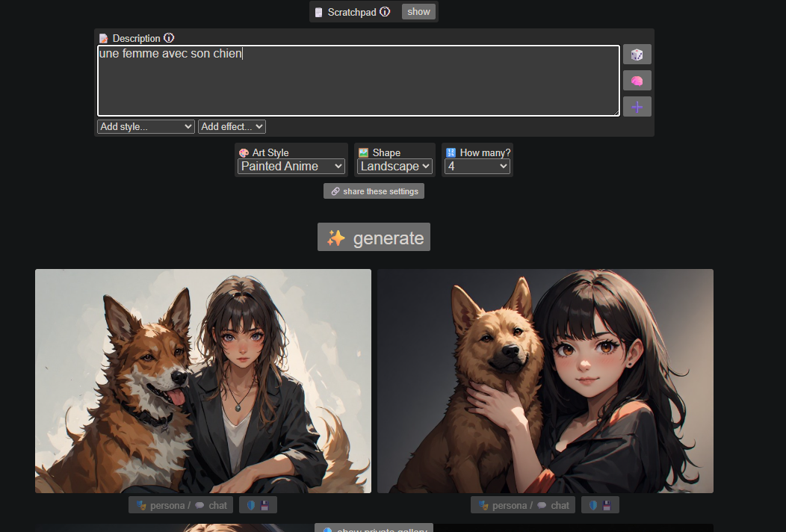The width and height of the screenshot is (786, 532).
Task: Click into the Description text area
Action: pyautogui.click(x=359, y=81)
